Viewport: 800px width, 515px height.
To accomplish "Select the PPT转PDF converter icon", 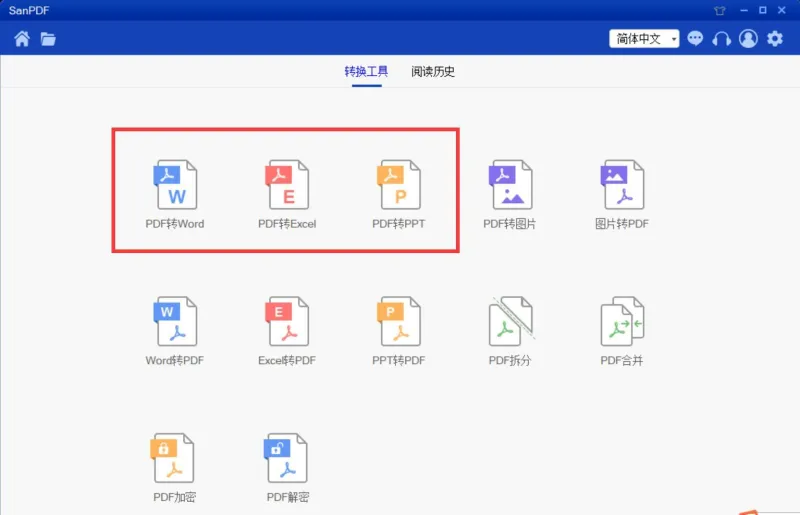I will point(398,322).
